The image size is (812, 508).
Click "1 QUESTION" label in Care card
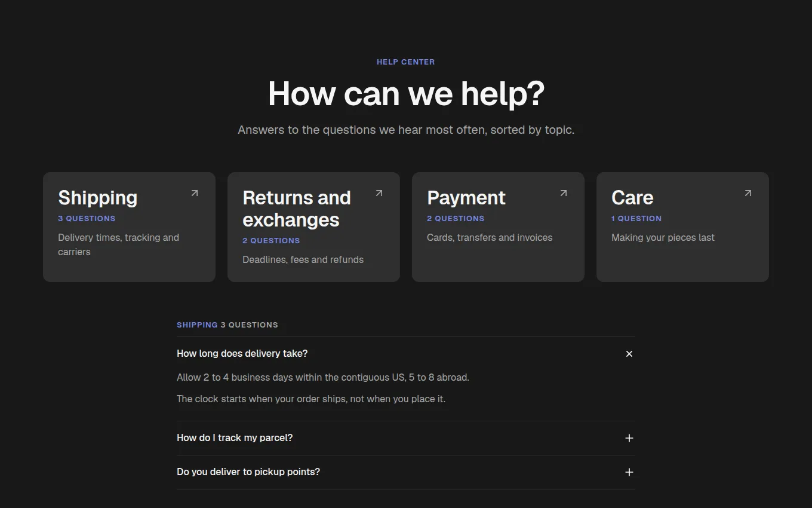click(x=636, y=219)
